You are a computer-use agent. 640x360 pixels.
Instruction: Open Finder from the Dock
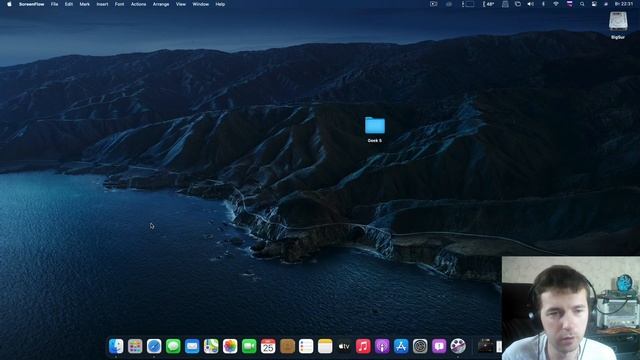(x=116, y=346)
